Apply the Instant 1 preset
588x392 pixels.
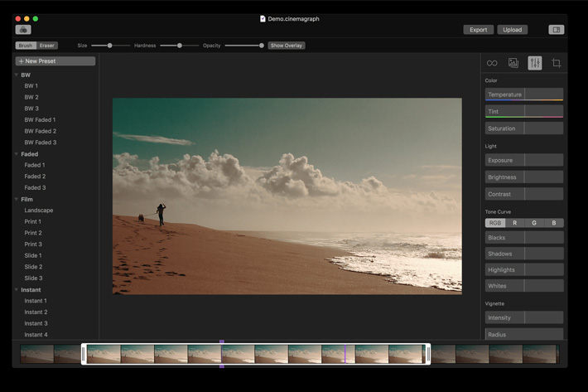(36, 301)
